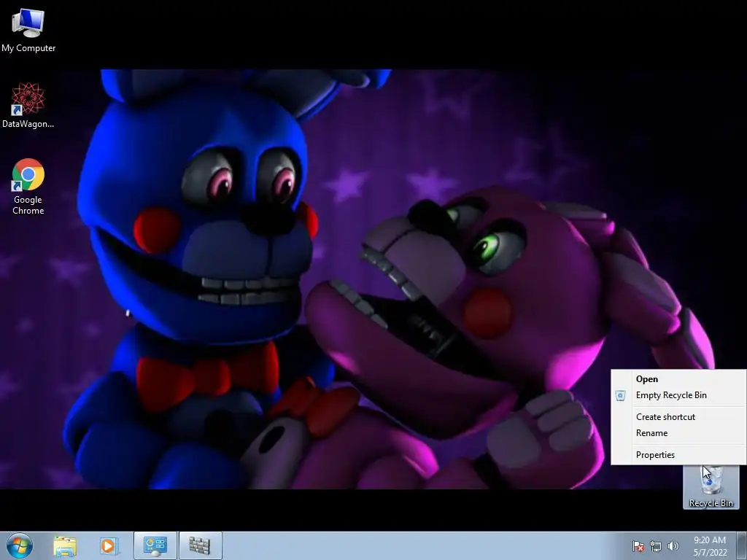Switch to the Control Panel taskbar window

click(155, 546)
